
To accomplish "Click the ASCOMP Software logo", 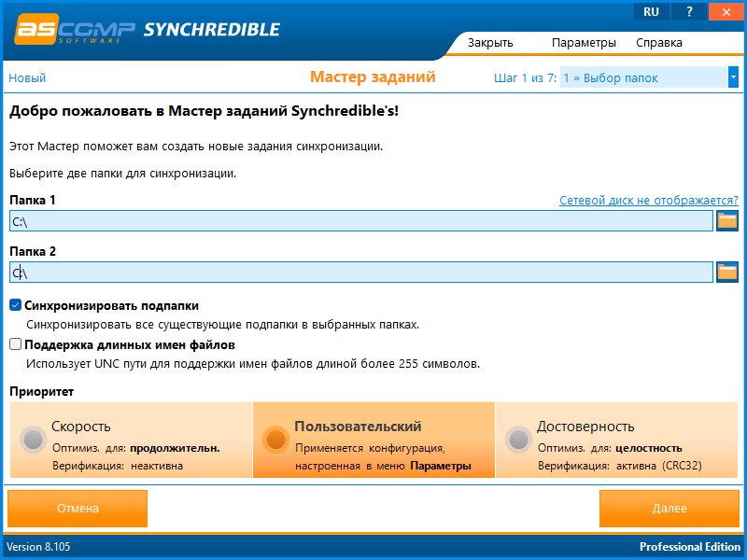I will pyautogui.click(x=75, y=30).
